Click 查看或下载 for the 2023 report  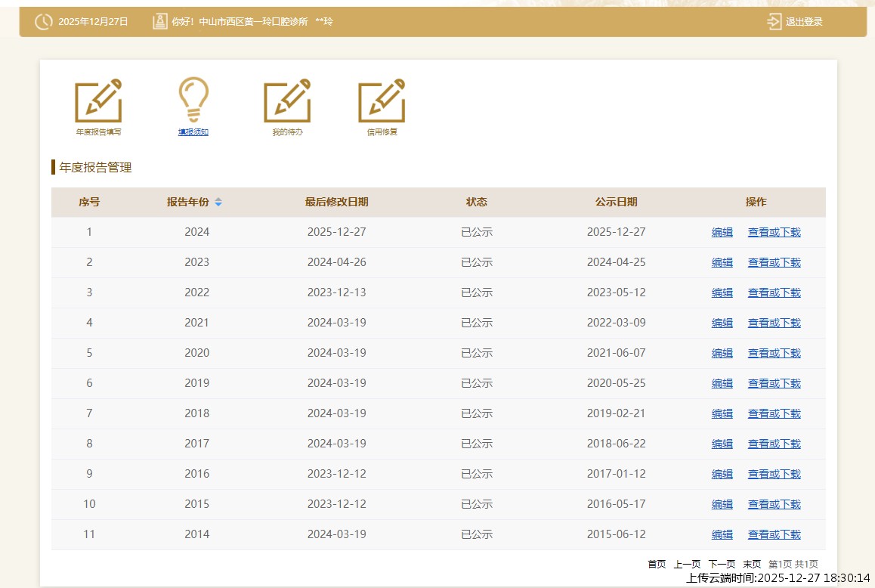pos(774,263)
